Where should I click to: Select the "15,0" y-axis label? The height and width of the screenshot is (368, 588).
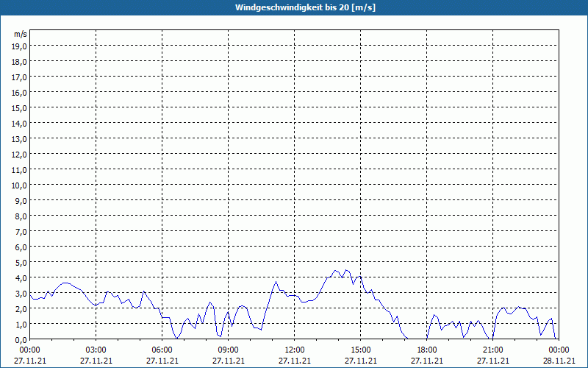click(x=20, y=108)
